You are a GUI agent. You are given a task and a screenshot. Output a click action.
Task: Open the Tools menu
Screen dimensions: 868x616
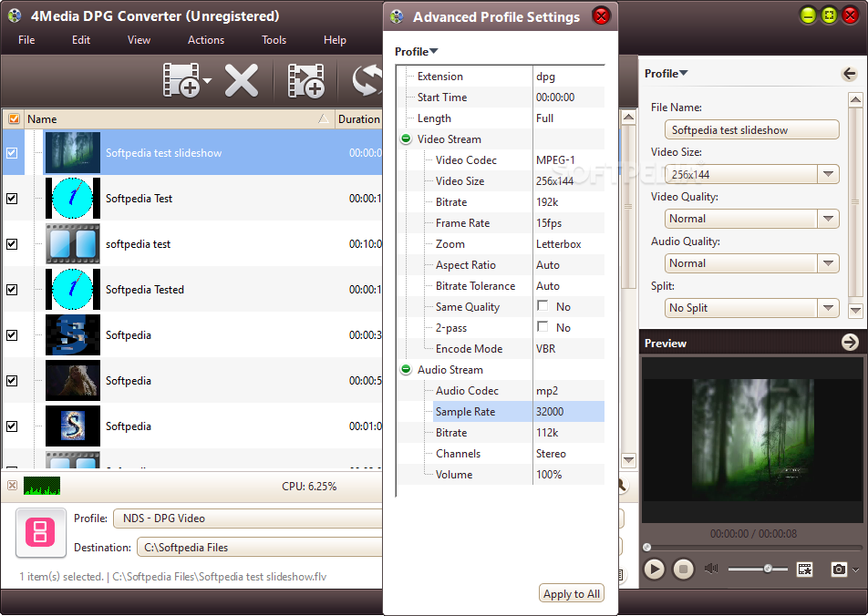[274, 40]
